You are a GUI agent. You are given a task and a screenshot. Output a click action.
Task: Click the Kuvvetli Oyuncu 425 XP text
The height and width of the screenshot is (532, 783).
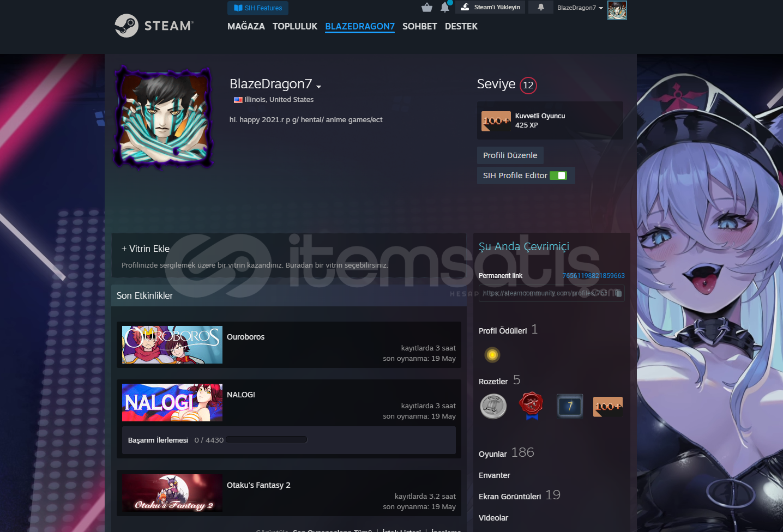[x=540, y=120]
